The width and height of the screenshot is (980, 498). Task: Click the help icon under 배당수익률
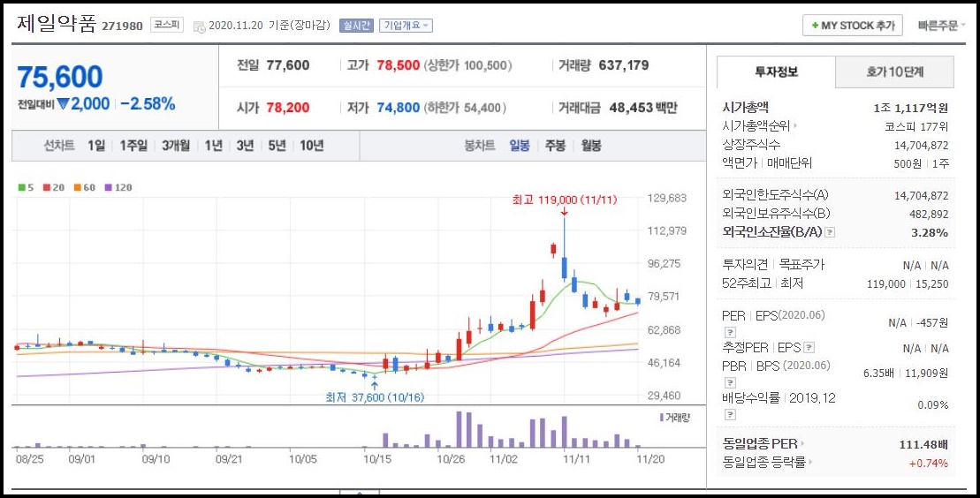(x=729, y=415)
